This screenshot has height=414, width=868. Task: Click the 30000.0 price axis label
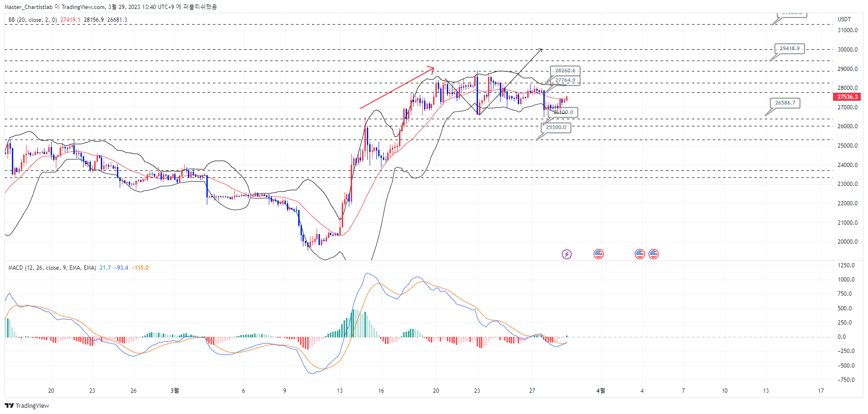(x=848, y=50)
